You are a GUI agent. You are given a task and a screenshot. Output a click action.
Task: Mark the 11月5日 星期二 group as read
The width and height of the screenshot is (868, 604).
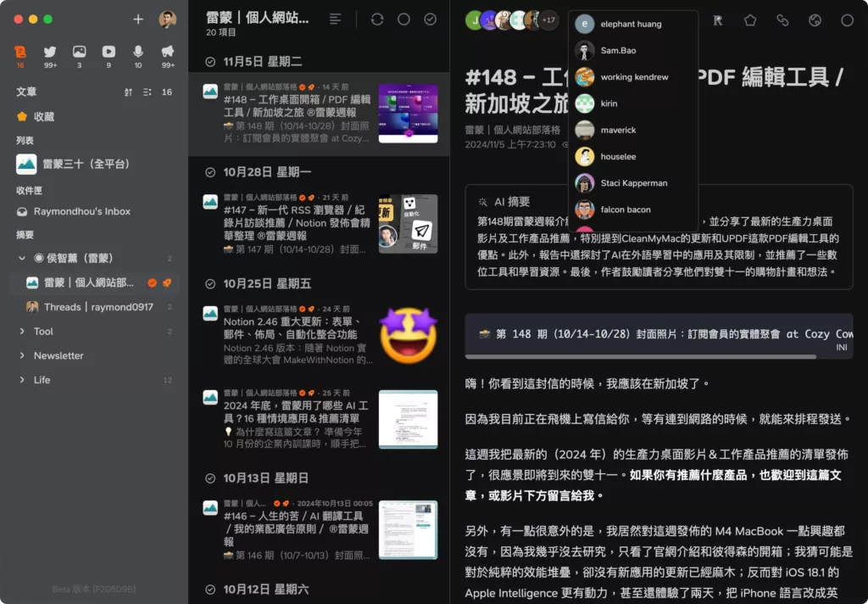tap(210, 62)
